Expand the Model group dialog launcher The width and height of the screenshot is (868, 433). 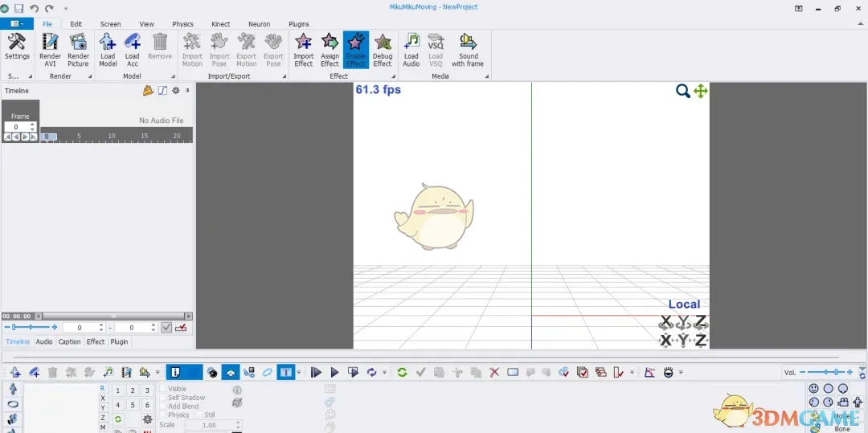click(x=173, y=77)
